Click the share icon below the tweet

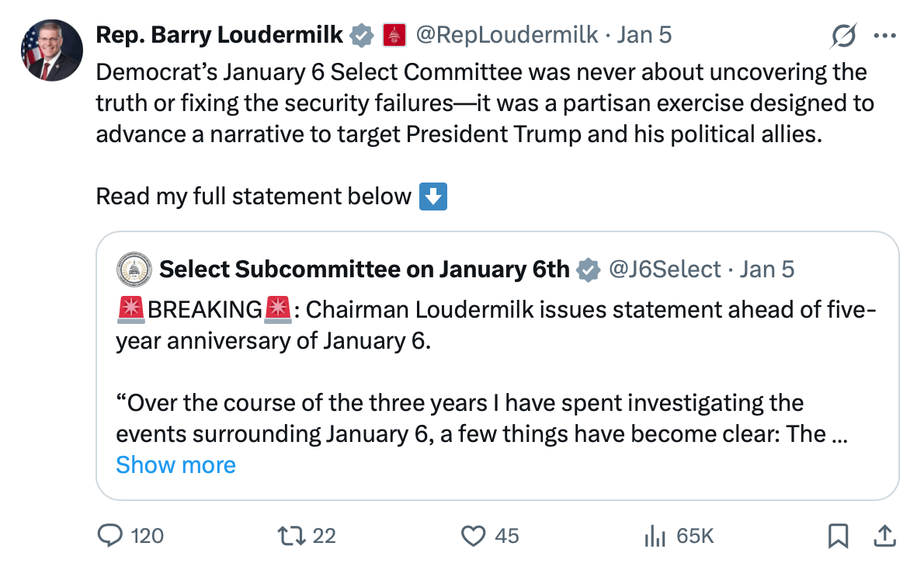coord(884,535)
